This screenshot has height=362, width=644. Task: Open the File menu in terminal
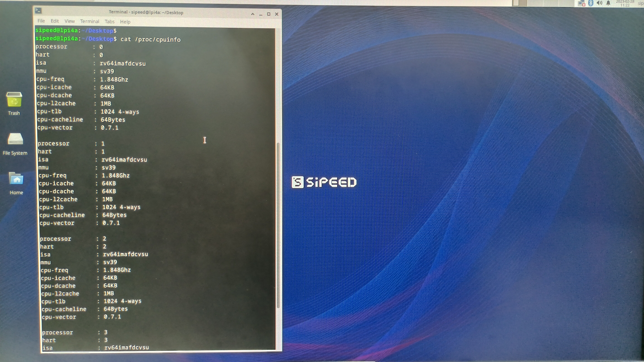point(41,21)
